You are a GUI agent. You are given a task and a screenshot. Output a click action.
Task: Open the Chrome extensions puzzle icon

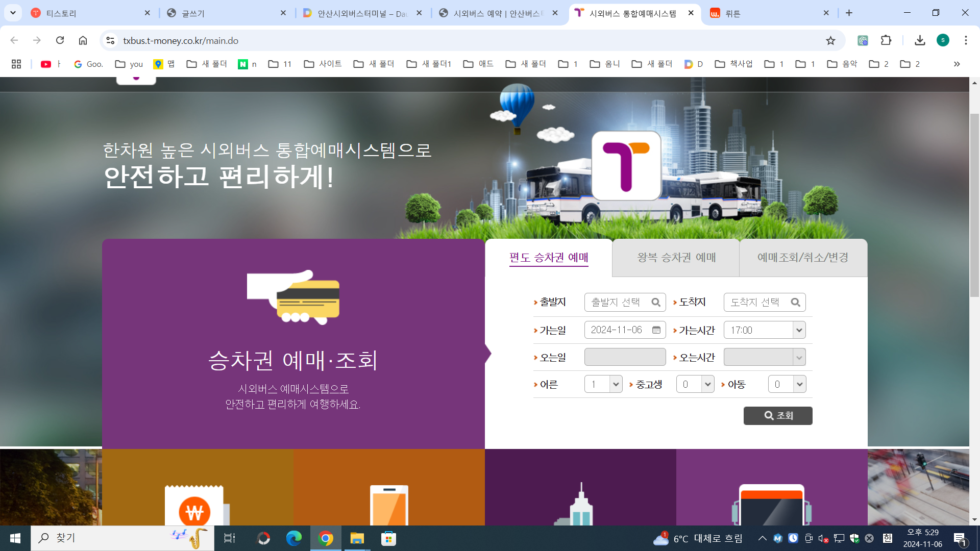coord(886,40)
